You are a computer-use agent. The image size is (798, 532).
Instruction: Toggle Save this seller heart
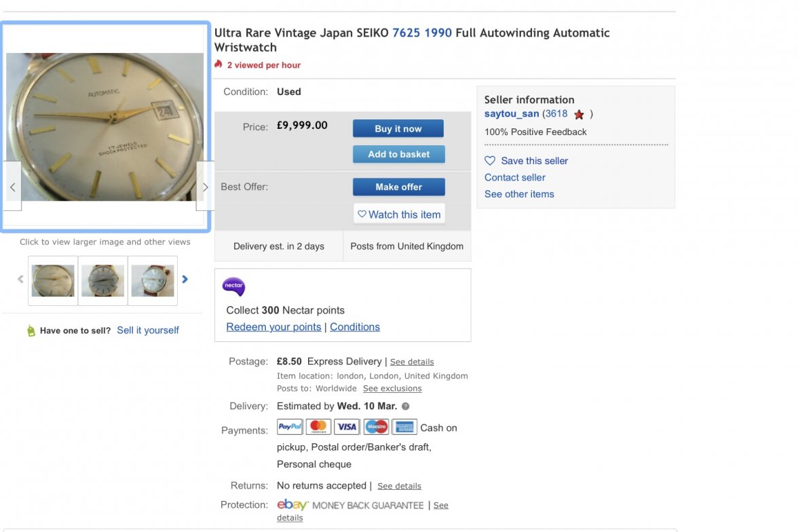[490, 161]
